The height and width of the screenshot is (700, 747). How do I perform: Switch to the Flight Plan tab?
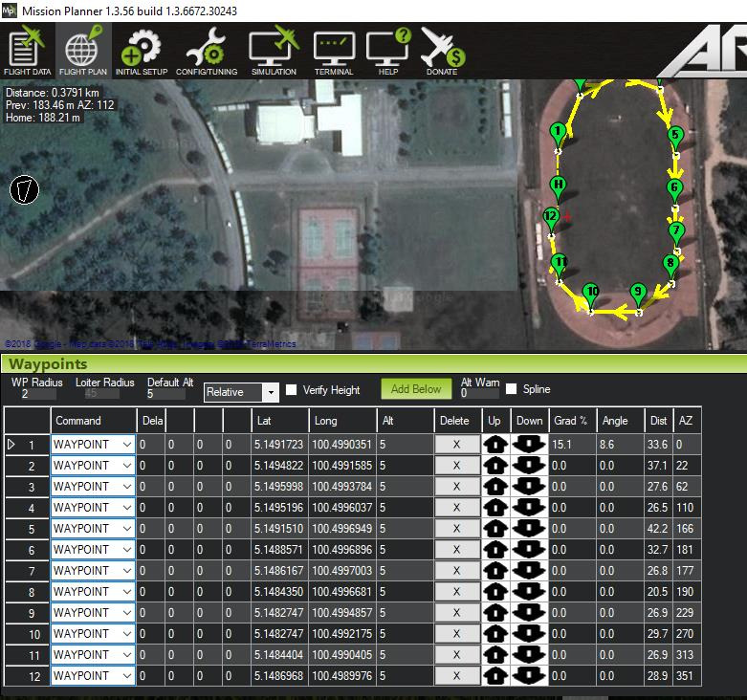tap(82, 52)
